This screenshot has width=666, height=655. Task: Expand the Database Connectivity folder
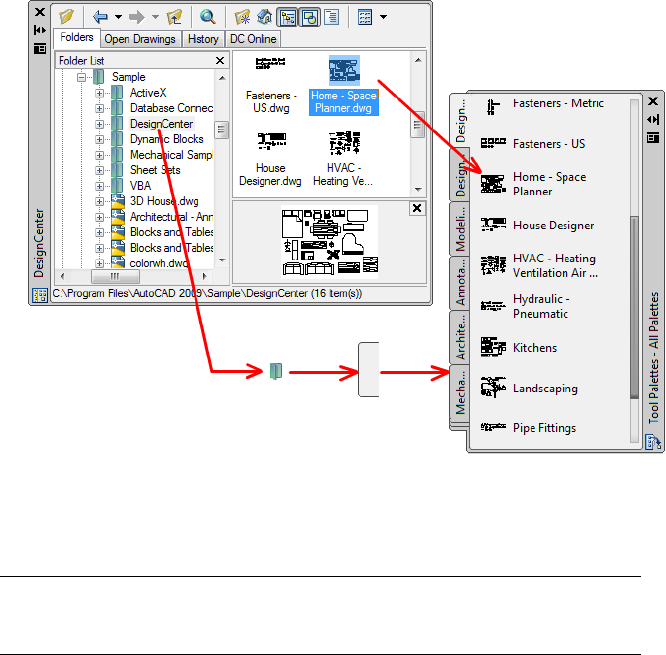99,108
